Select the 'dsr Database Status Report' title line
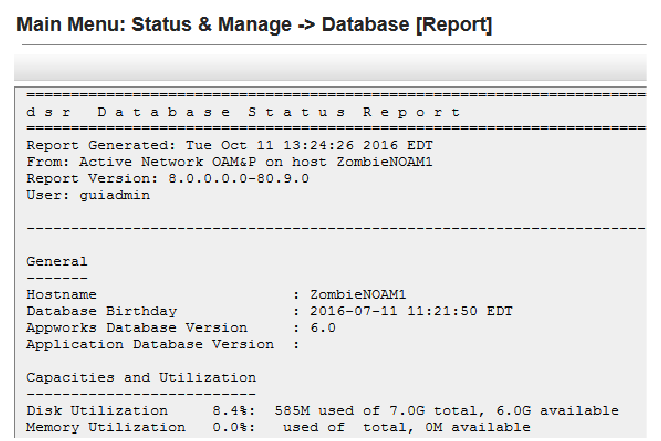The height and width of the screenshot is (441, 661). pos(243,112)
